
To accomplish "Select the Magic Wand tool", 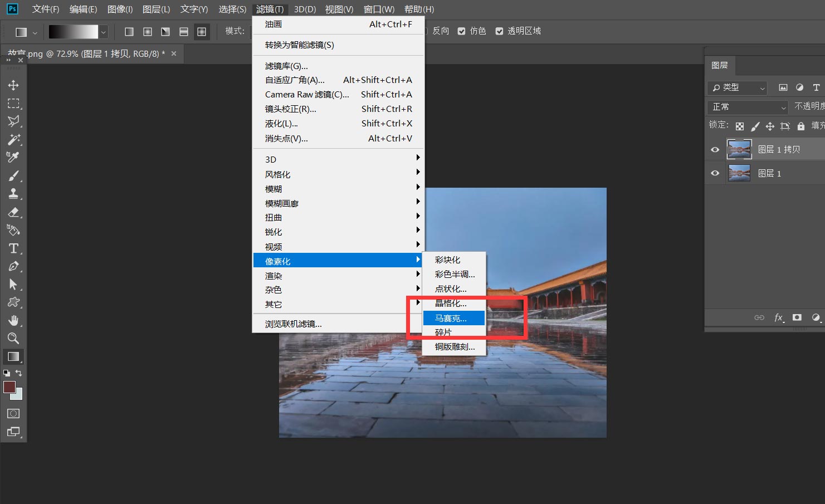I will [13, 139].
